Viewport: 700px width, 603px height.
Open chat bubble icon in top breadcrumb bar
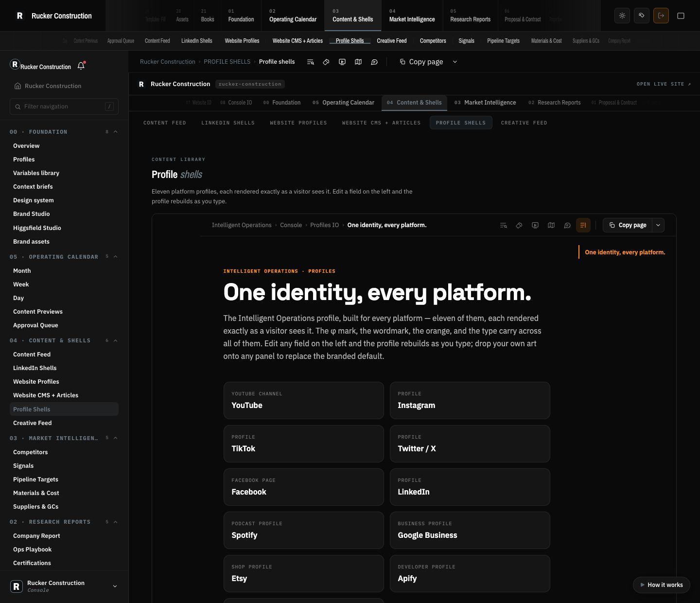[x=374, y=62]
